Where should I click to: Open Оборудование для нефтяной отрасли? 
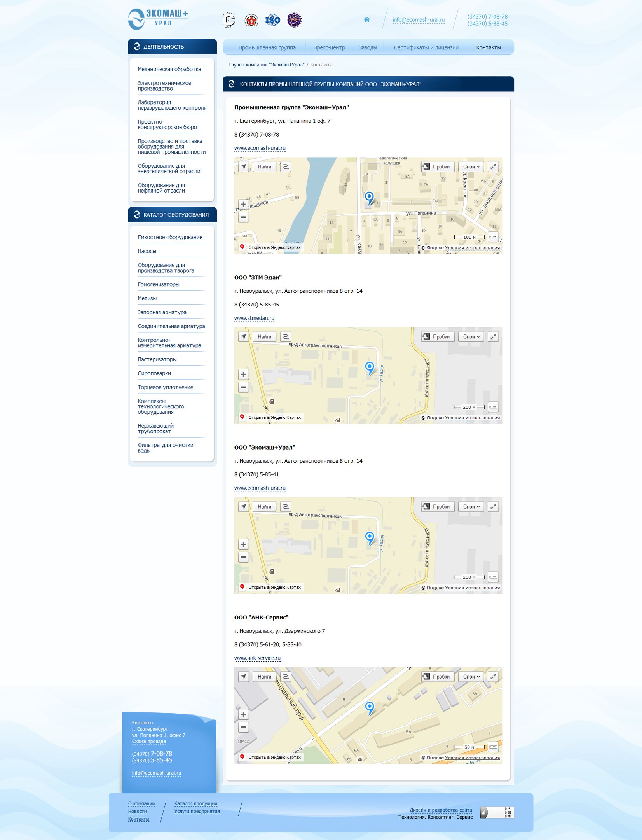pyautogui.click(x=161, y=188)
